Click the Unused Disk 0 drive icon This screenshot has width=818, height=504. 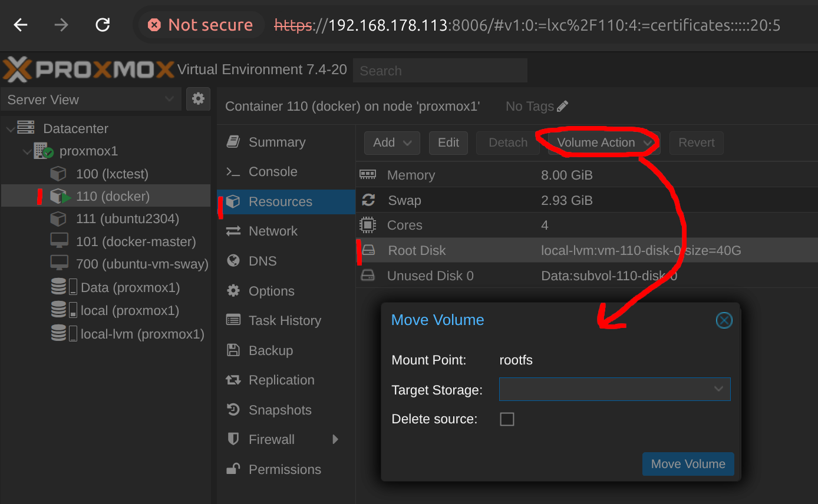[x=368, y=276]
